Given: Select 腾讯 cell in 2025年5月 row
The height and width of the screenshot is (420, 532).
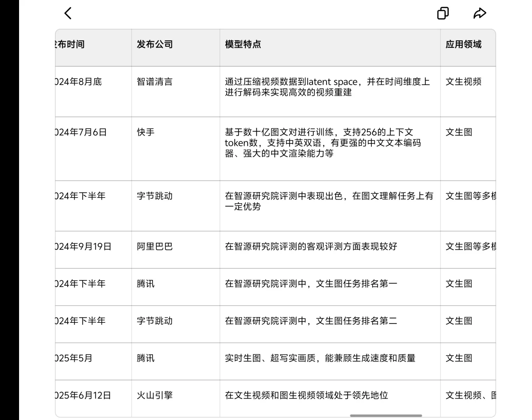Looking at the screenshot, I should (x=176, y=362).
